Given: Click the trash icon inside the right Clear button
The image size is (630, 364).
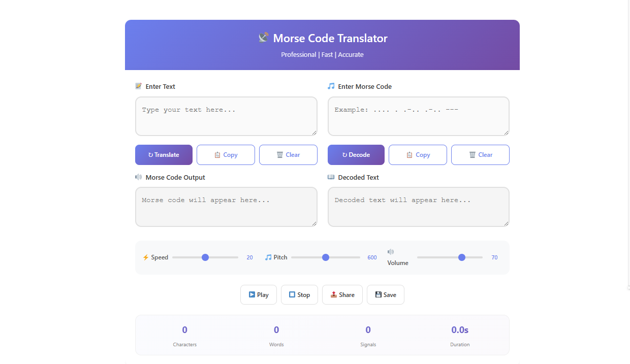Looking at the screenshot, I should (471, 155).
